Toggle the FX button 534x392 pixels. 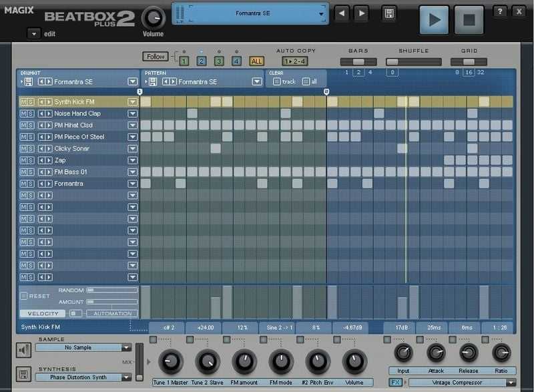395,383
